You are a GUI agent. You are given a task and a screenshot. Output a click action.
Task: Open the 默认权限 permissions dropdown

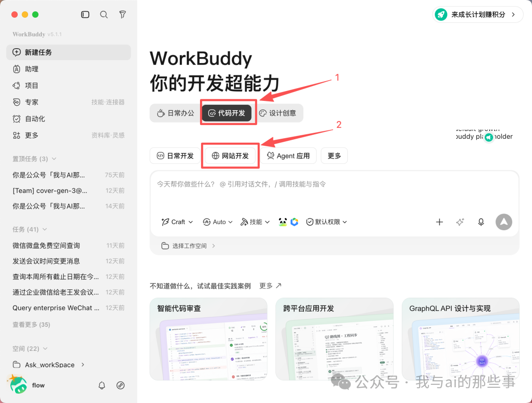[327, 221]
